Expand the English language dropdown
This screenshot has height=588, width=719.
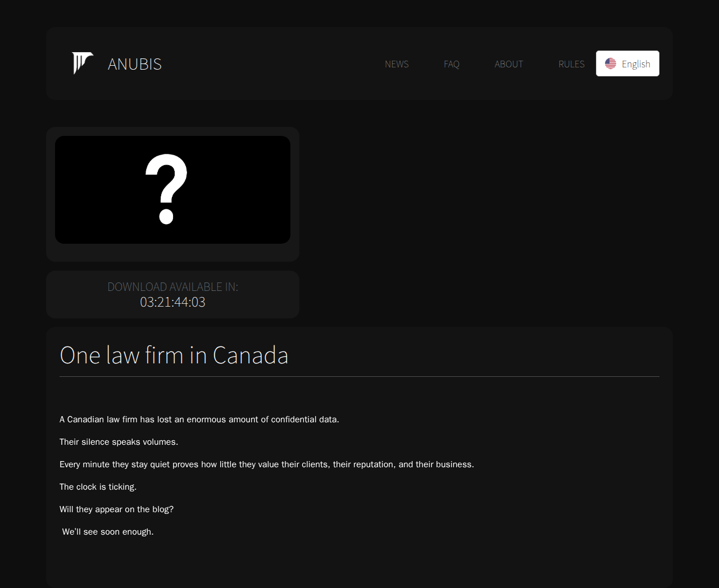(627, 63)
